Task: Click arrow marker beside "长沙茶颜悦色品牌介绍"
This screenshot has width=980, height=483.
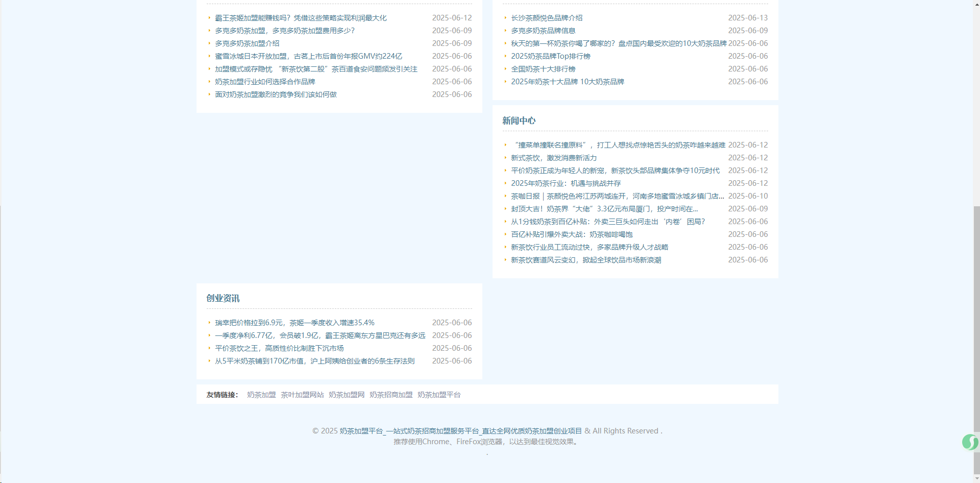Action: point(505,17)
